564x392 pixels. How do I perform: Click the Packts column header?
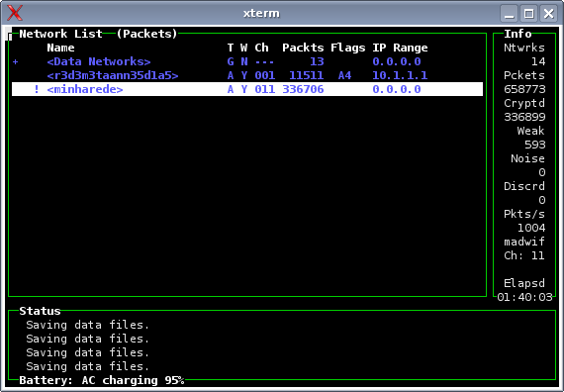[x=303, y=48]
